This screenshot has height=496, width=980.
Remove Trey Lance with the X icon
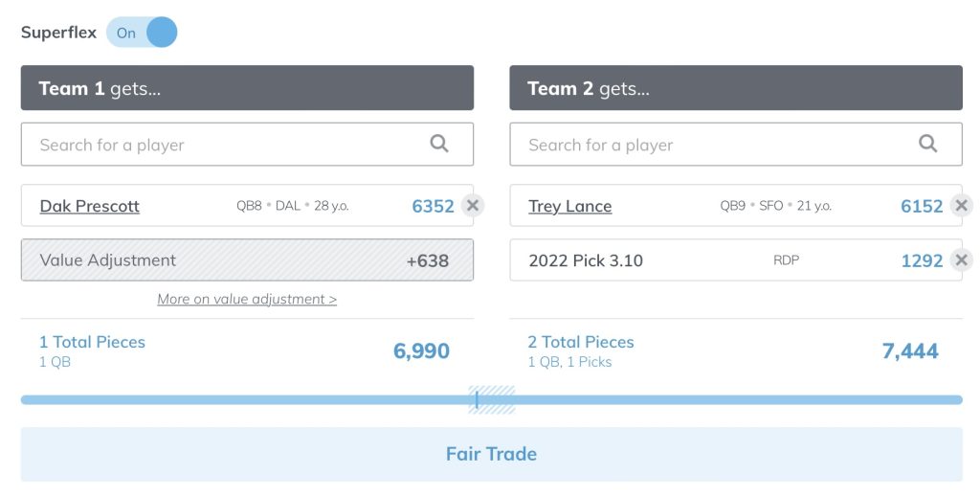[961, 205]
